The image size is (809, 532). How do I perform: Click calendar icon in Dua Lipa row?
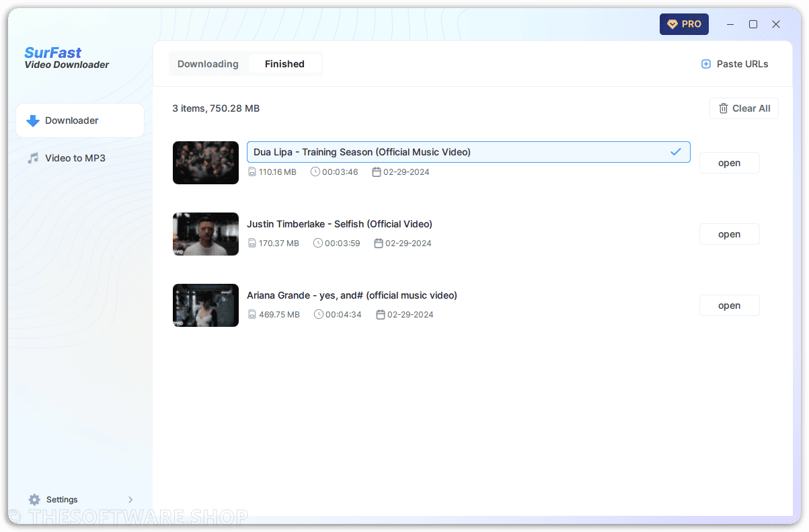coord(377,172)
